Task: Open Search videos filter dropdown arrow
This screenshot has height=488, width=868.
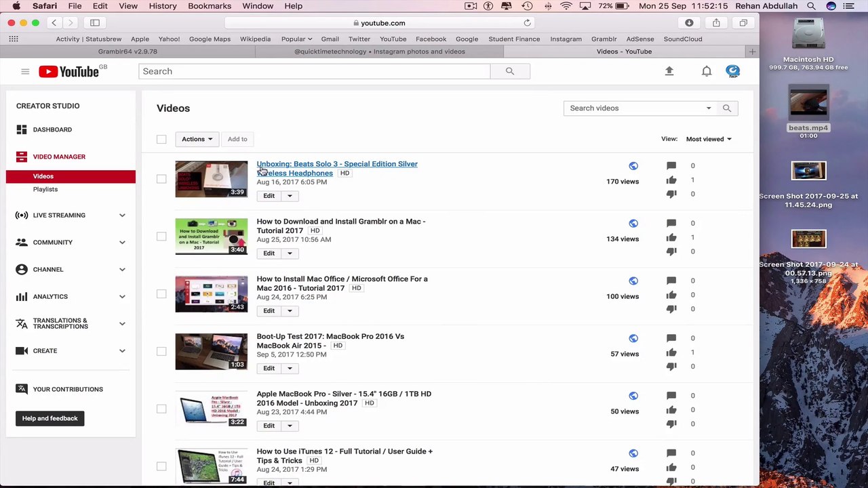Action: [x=709, y=108]
